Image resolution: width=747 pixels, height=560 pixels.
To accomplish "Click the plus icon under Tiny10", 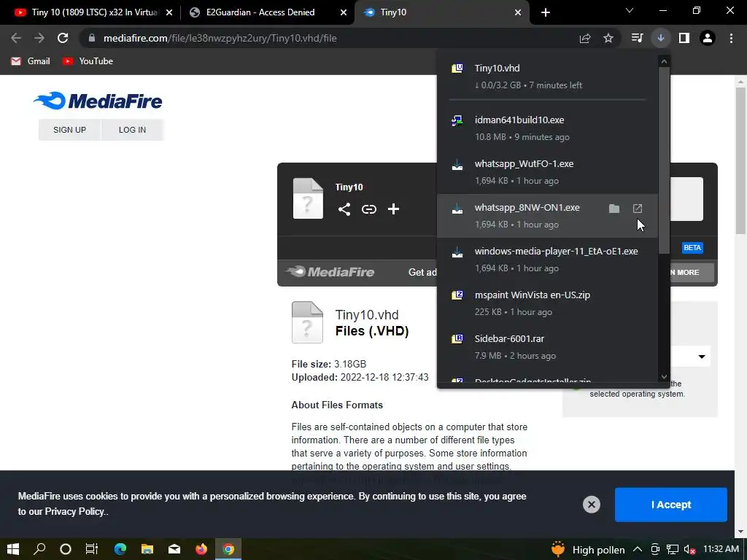I will (x=393, y=209).
